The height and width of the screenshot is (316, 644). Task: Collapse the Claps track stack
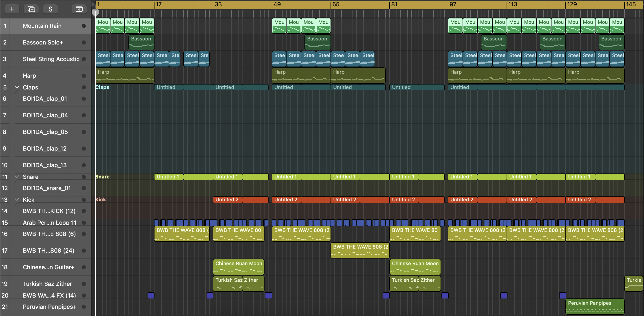(17, 87)
